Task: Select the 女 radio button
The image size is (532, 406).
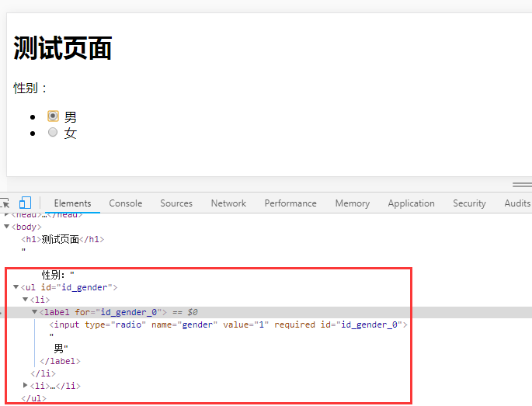Action: point(53,132)
